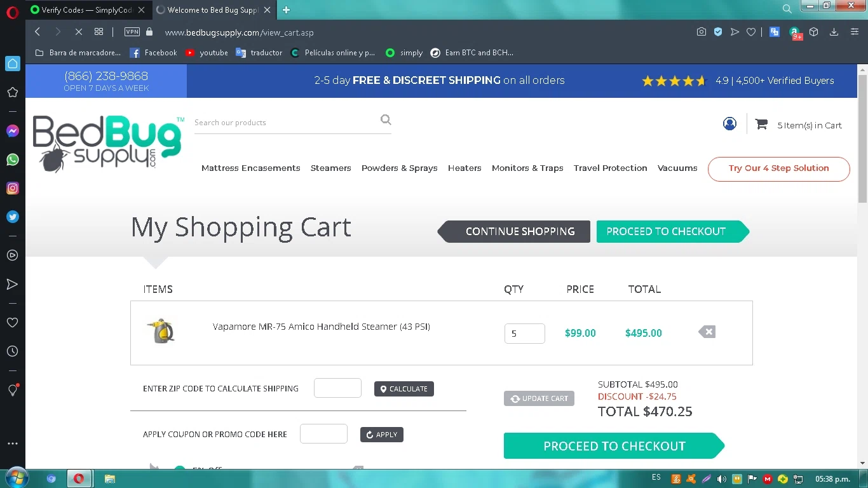Open My Flow in the Opera sidebar
Viewport: 868px width, 488px height.
(x=12, y=284)
